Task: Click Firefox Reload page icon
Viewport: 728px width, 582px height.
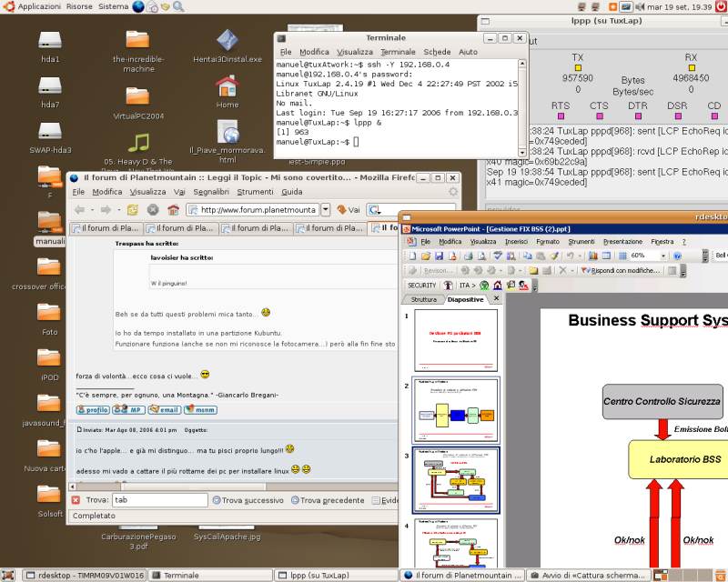Action: [133, 210]
